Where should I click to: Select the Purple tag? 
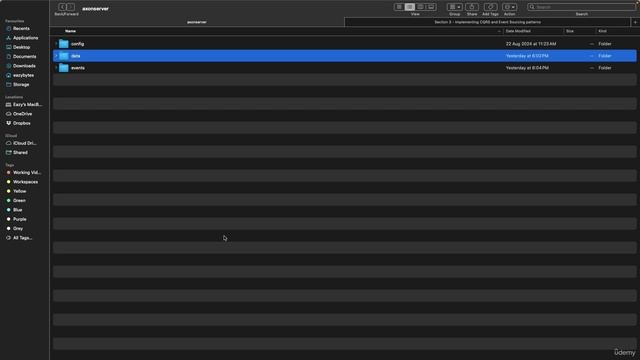(x=20, y=220)
